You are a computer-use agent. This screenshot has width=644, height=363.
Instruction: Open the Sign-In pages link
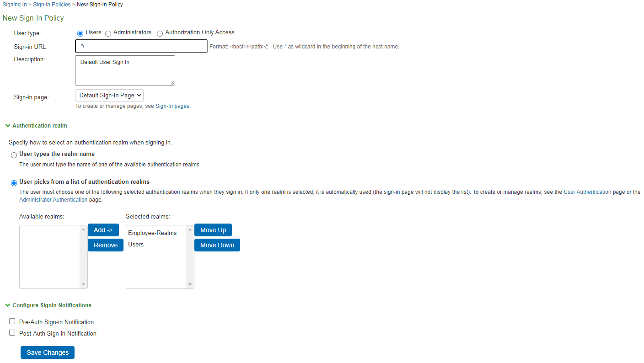point(172,106)
